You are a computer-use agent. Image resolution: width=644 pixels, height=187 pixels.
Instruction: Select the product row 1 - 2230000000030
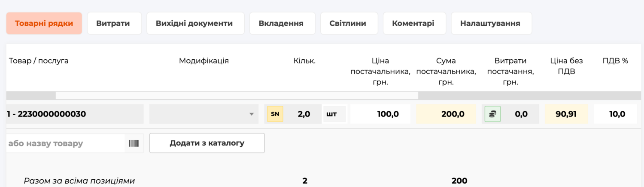coord(75,114)
